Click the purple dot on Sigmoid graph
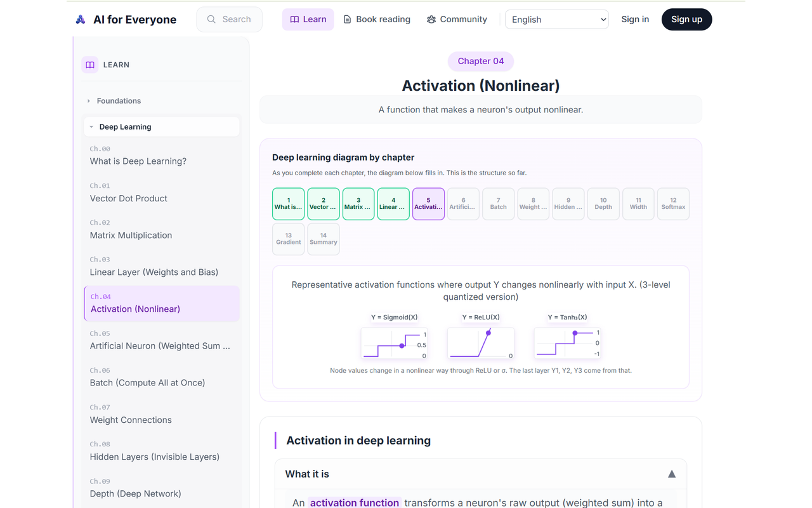The width and height of the screenshot is (812, 508). pyautogui.click(x=402, y=345)
